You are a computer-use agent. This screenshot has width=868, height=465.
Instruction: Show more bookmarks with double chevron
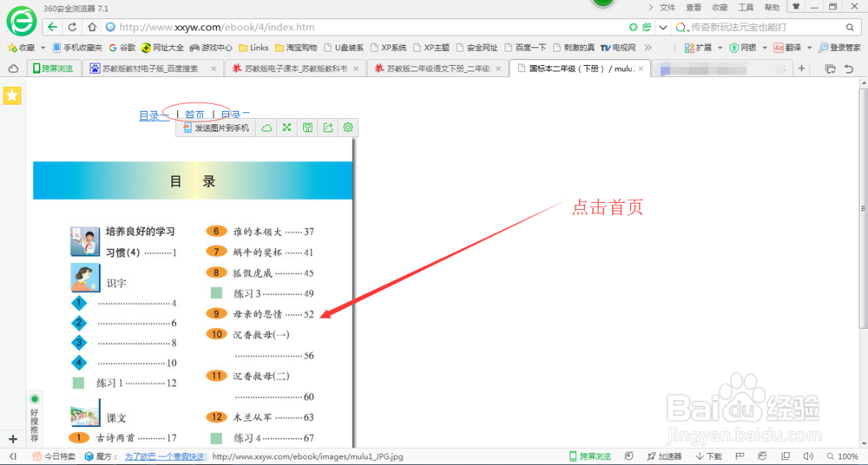pos(648,48)
